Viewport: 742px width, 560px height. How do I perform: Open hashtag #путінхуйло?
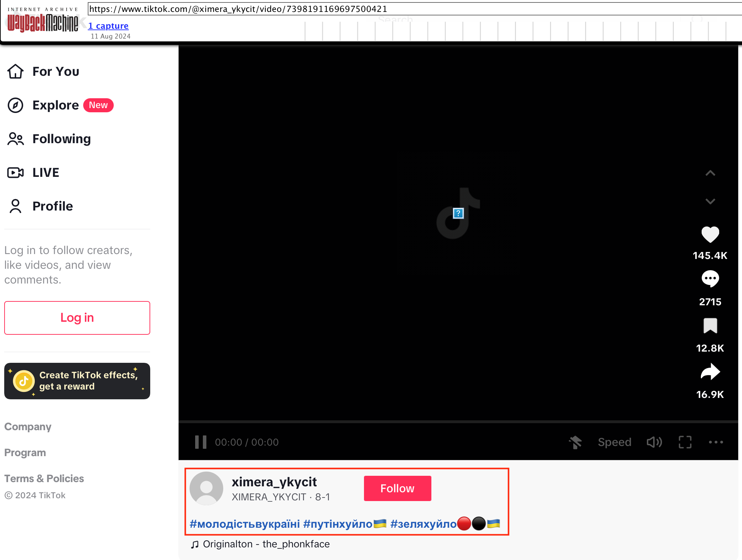[345, 524]
